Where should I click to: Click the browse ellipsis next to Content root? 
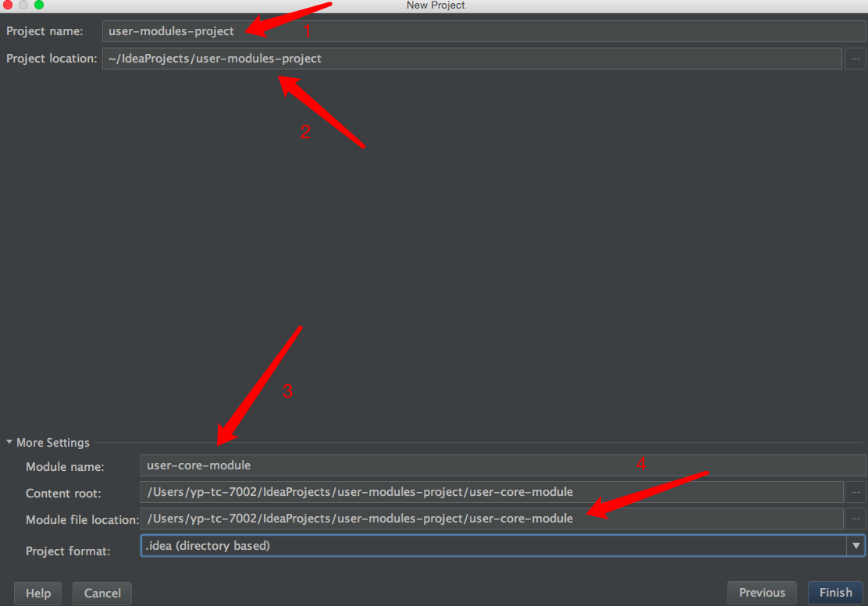(x=856, y=492)
